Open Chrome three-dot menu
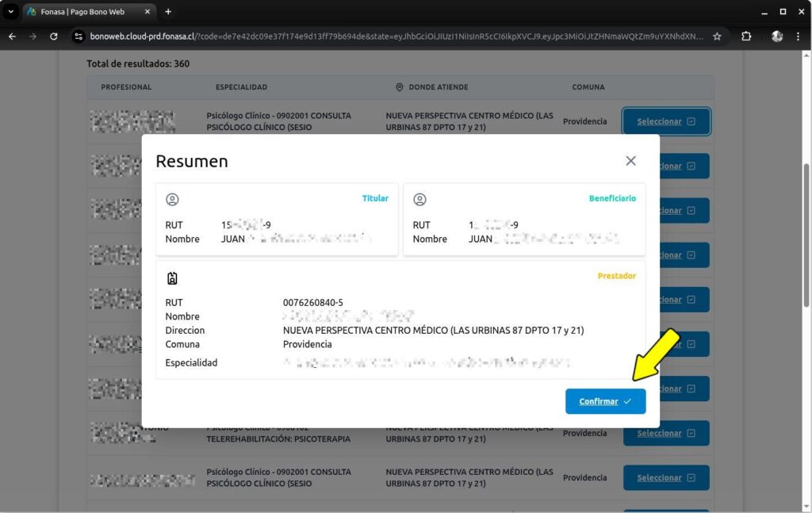Image resolution: width=812 pixels, height=513 pixels. point(798,36)
